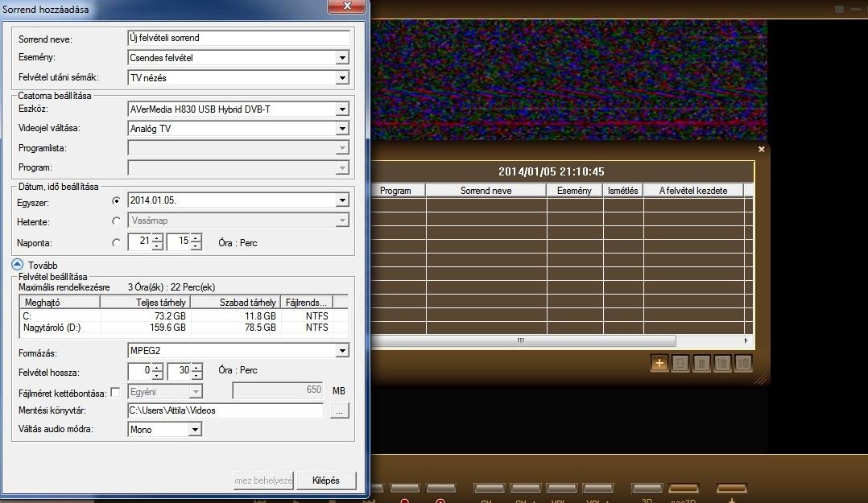This screenshot has width=868, height=503.
Task: Decrease the recording length hours
Action: tap(157, 374)
